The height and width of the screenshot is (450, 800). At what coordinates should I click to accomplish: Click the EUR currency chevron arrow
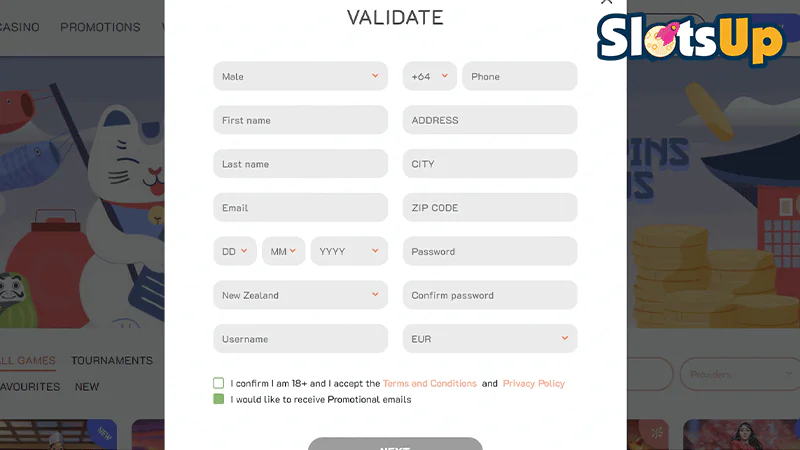(x=565, y=338)
